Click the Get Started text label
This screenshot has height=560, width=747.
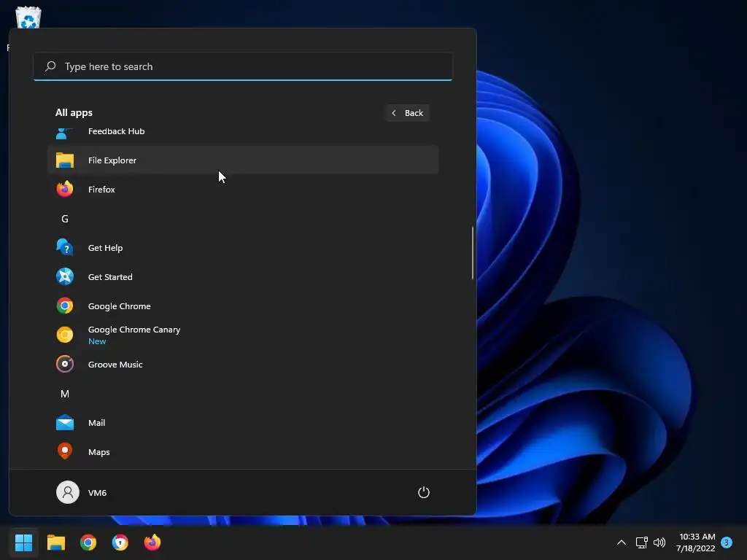click(110, 276)
